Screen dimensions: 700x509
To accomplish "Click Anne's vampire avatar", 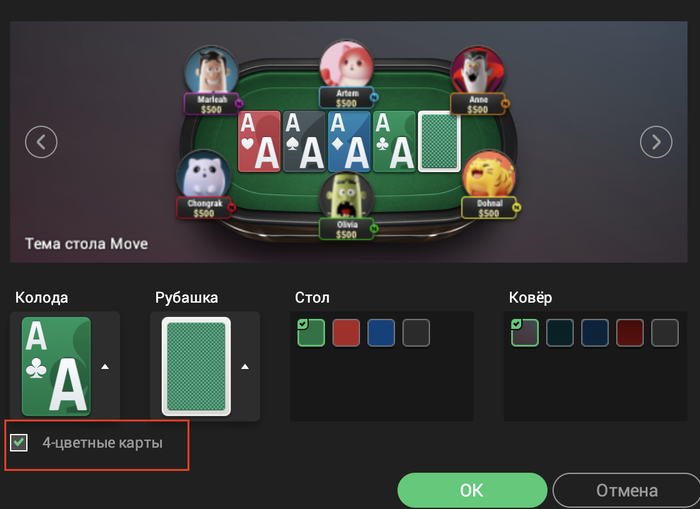I will pos(477,71).
